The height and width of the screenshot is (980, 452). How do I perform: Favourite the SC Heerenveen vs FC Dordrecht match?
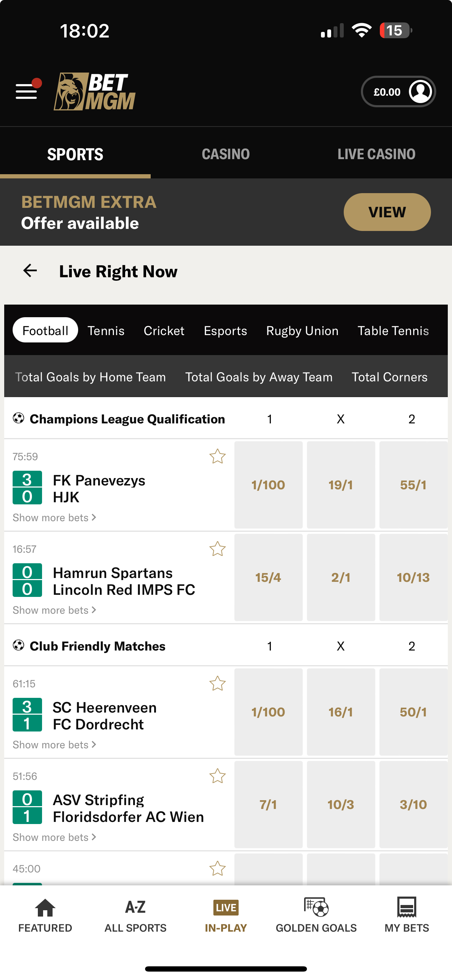(217, 683)
